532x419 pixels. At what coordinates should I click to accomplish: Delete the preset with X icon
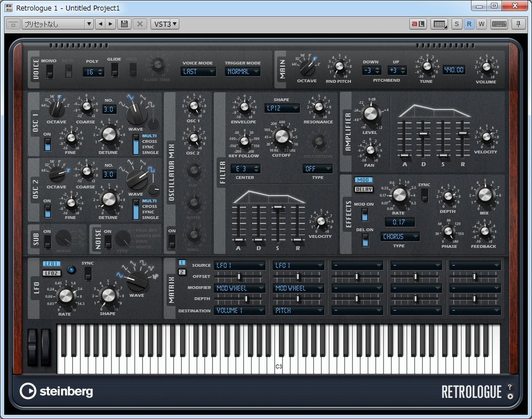[x=140, y=24]
